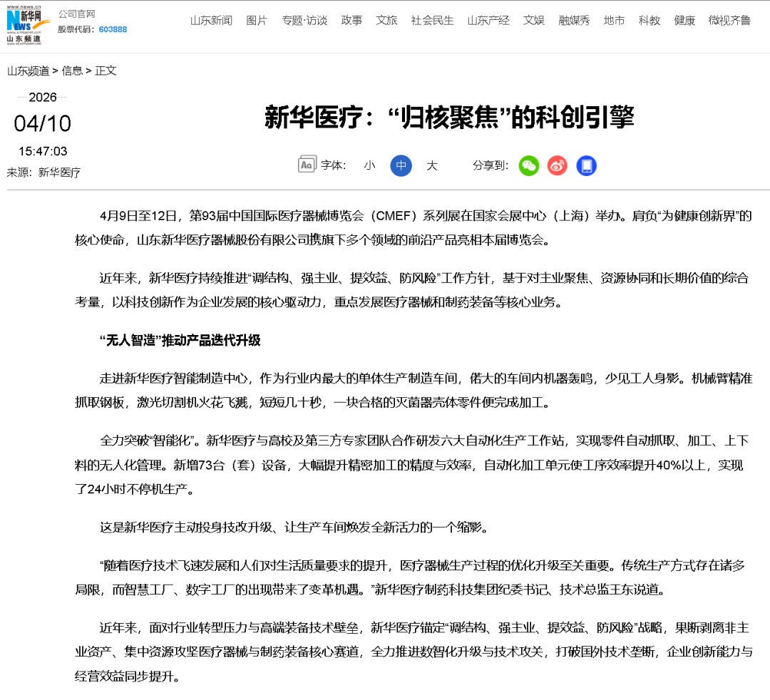
Task: Click paragraph starting 近年来，新华医疗持续推进
Action: (x=411, y=290)
